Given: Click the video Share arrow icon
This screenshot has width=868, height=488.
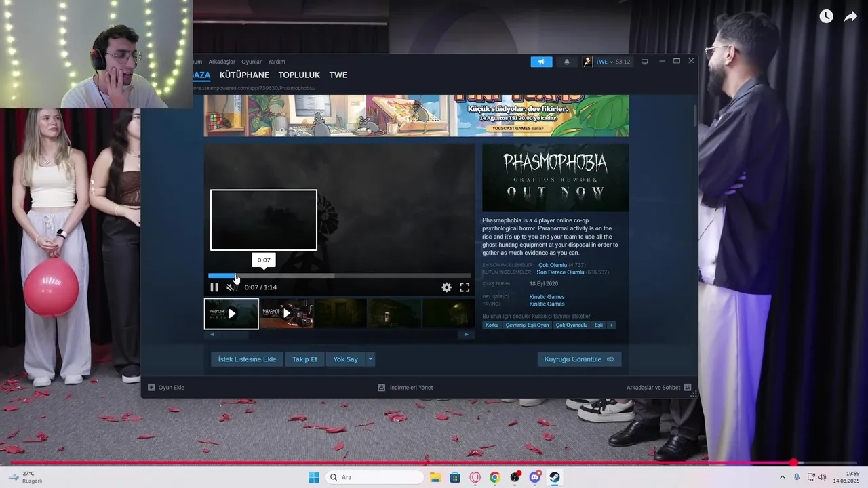Looking at the screenshot, I should 850,16.
